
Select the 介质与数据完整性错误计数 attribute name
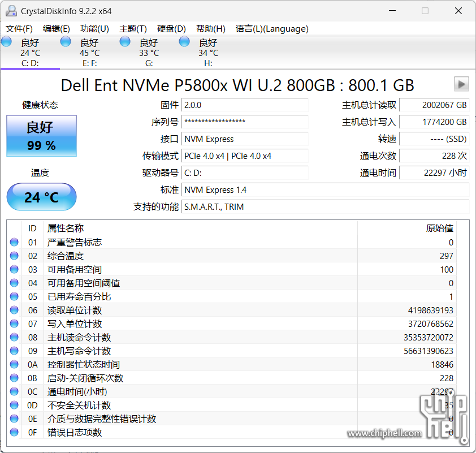pyautogui.click(x=102, y=419)
